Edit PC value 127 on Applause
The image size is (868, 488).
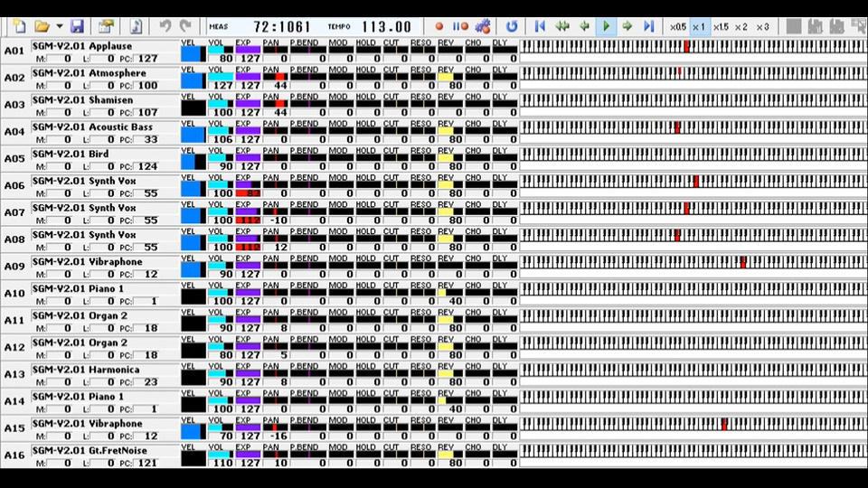point(146,58)
